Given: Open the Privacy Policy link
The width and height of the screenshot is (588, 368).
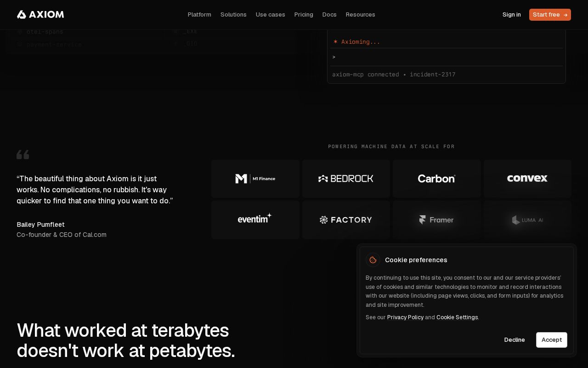Looking at the screenshot, I should coord(405,317).
